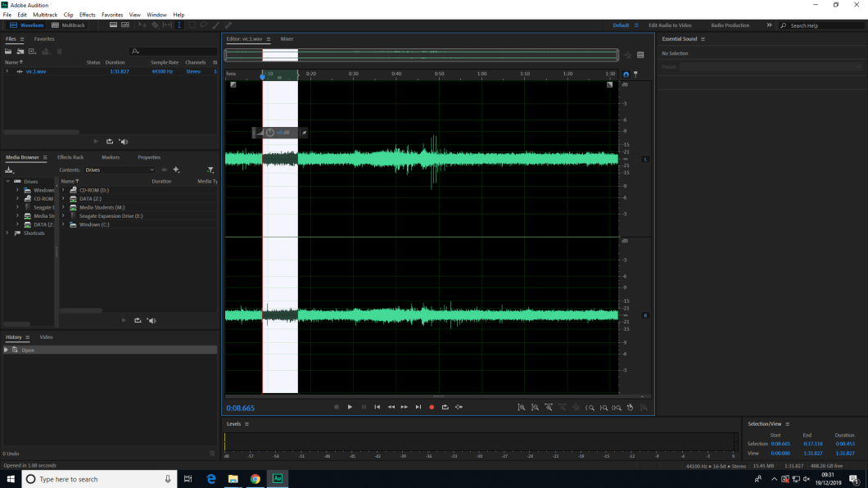This screenshot has height=488, width=868.
Task: Select the Spot Healing Brush tool
Action: coord(228,25)
